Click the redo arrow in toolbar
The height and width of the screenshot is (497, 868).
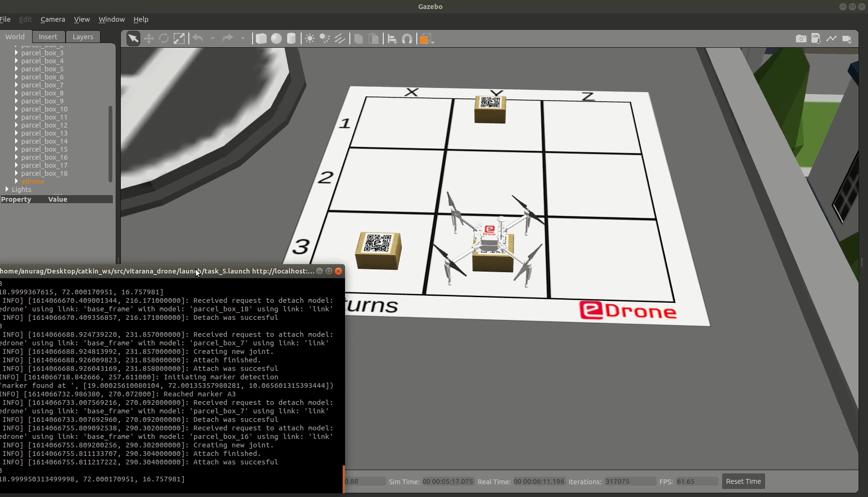tap(228, 39)
